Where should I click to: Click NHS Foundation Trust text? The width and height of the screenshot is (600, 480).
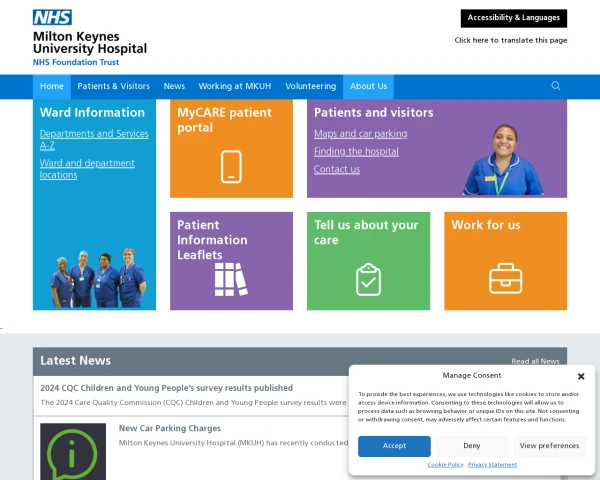coord(76,62)
